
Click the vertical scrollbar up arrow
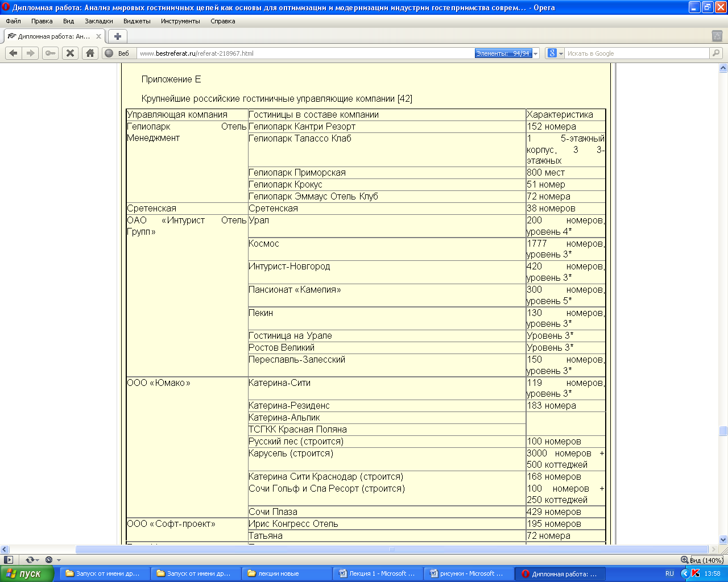[723, 68]
